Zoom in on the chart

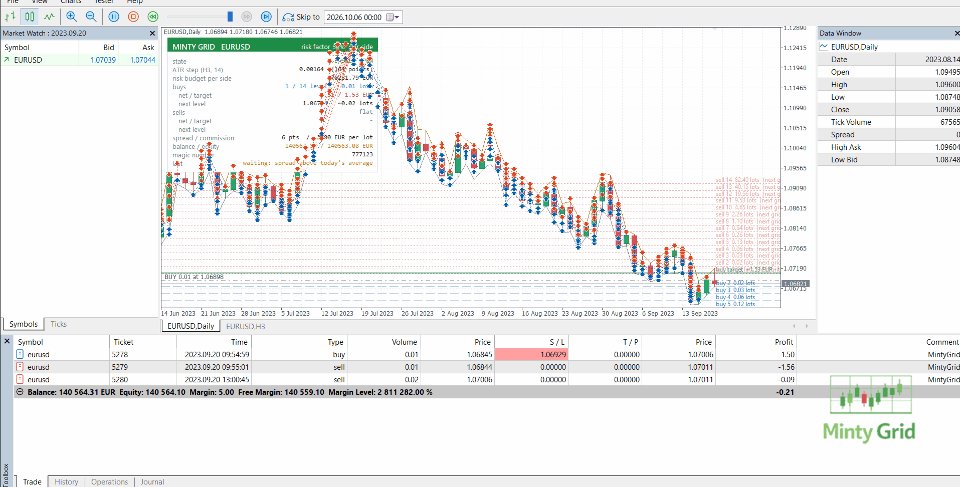tap(71, 17)
